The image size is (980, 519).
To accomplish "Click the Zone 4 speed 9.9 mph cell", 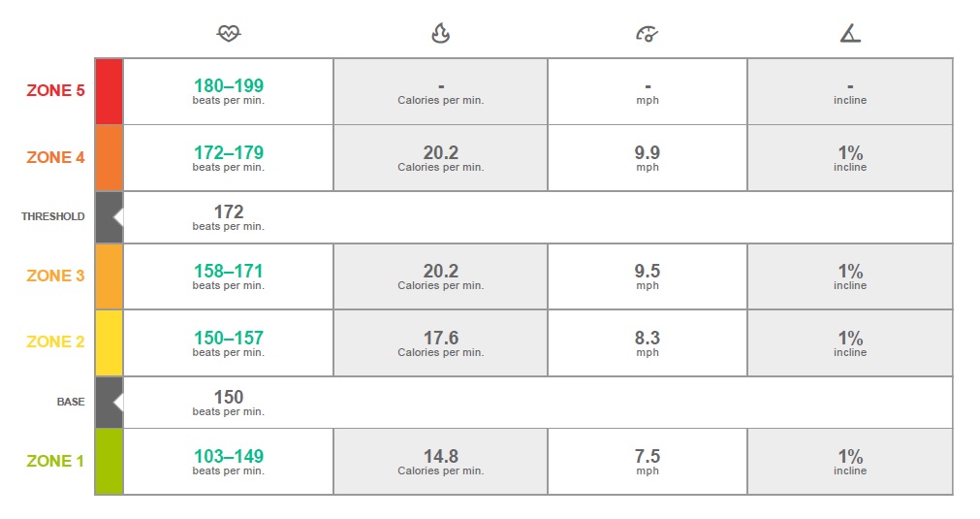I will tap(647, 157).
